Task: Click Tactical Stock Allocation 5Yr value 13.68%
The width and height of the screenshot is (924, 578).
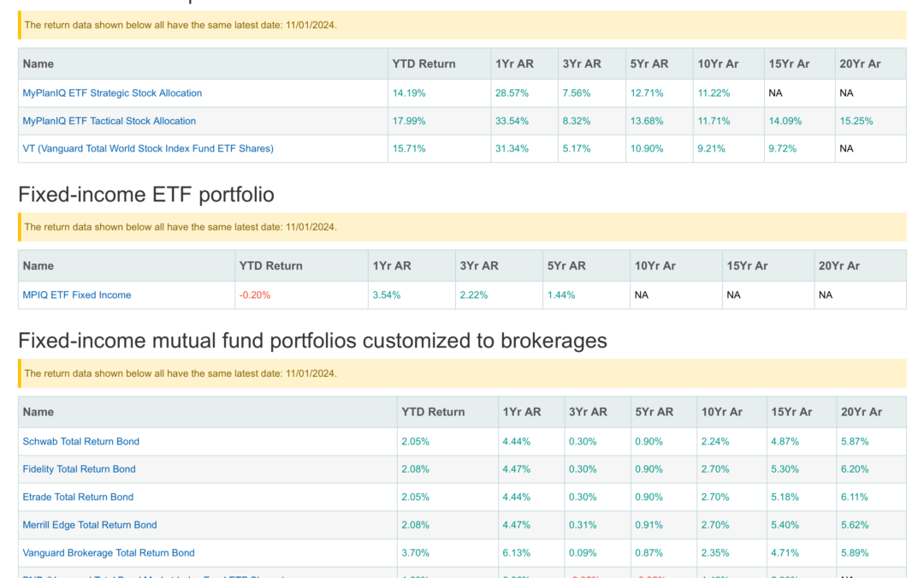Action: (x=647, y=121)
